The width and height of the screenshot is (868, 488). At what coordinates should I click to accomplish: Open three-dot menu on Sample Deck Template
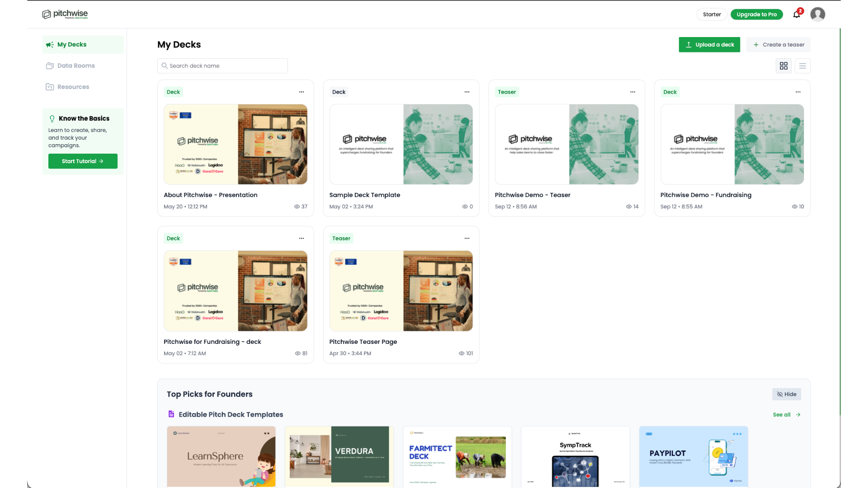click(x=467, y=92)
